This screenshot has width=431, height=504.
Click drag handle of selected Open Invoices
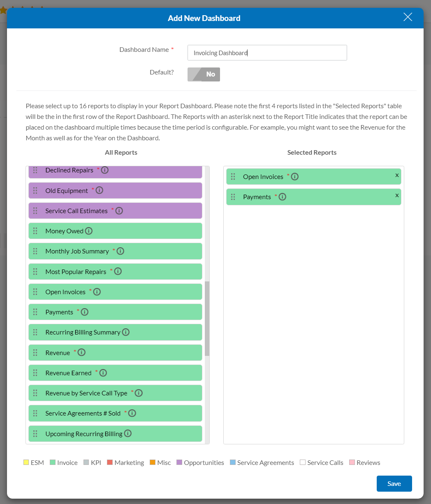(x=233, y=177)
